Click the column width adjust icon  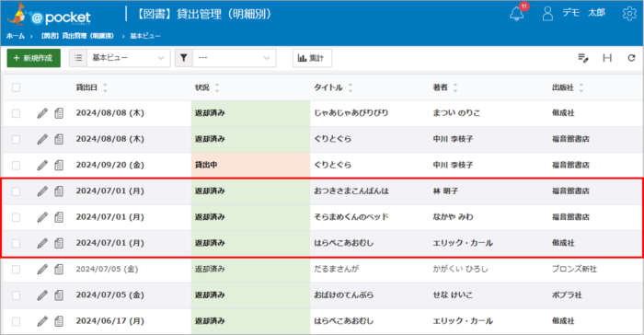(x=607, y=58)
